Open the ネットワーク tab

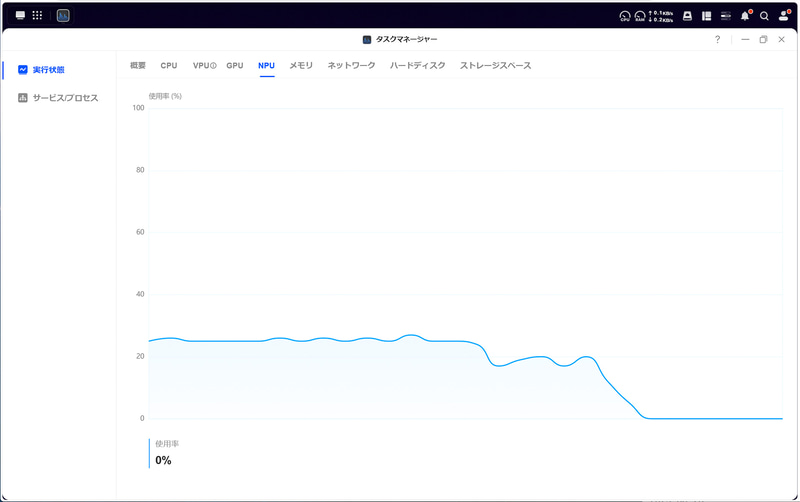click(x=352, y=66)
